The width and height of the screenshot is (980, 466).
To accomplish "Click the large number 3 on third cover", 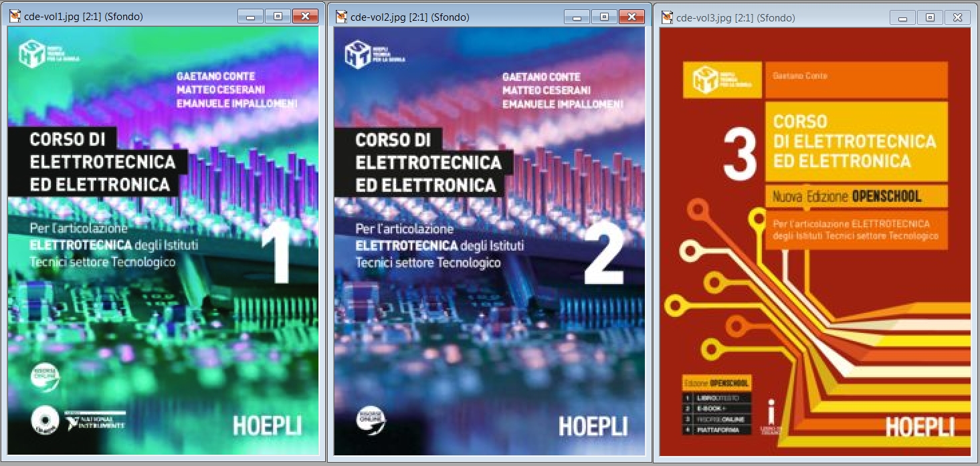I will click(739, 154).
